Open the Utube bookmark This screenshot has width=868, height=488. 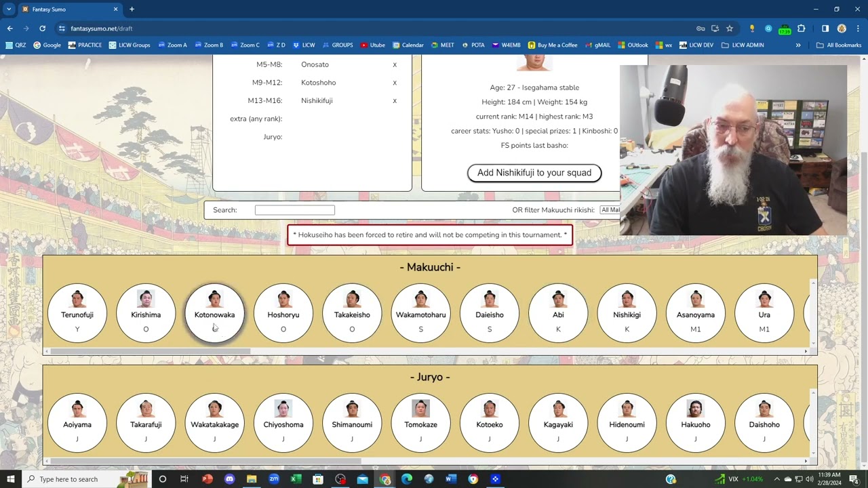click(x=372, y=45)
